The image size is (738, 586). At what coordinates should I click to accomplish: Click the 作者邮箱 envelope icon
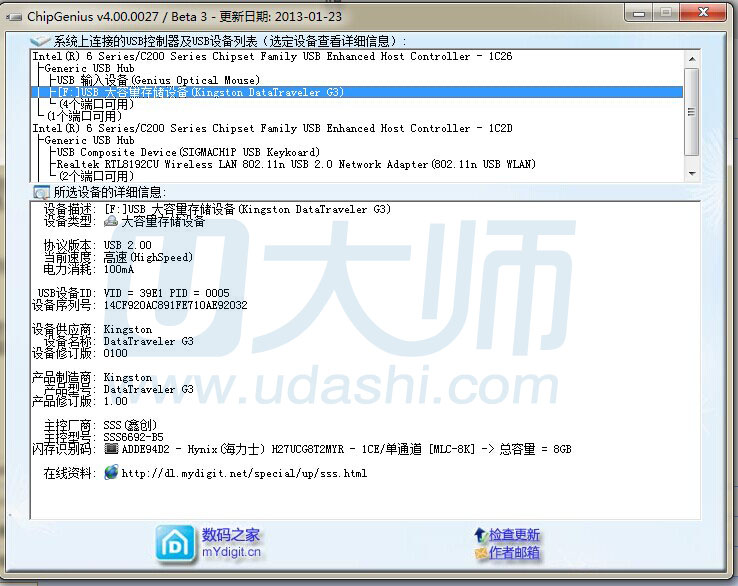click(481, 553)
